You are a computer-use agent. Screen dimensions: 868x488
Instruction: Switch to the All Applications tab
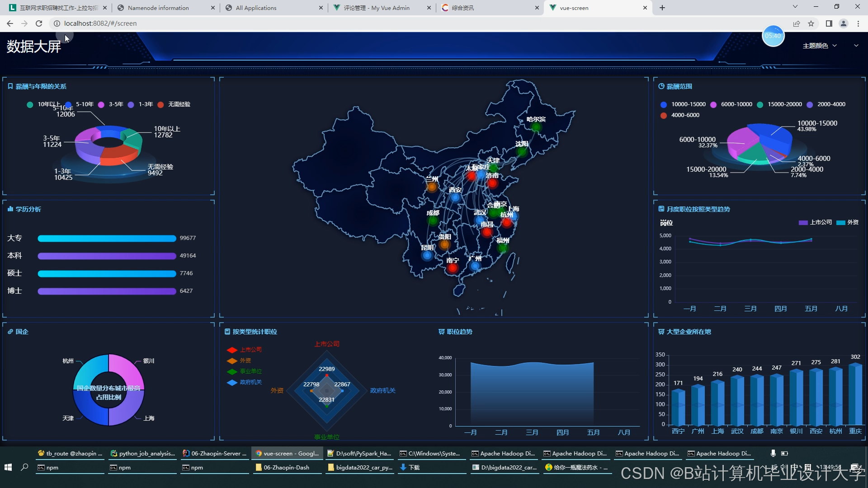256,8
